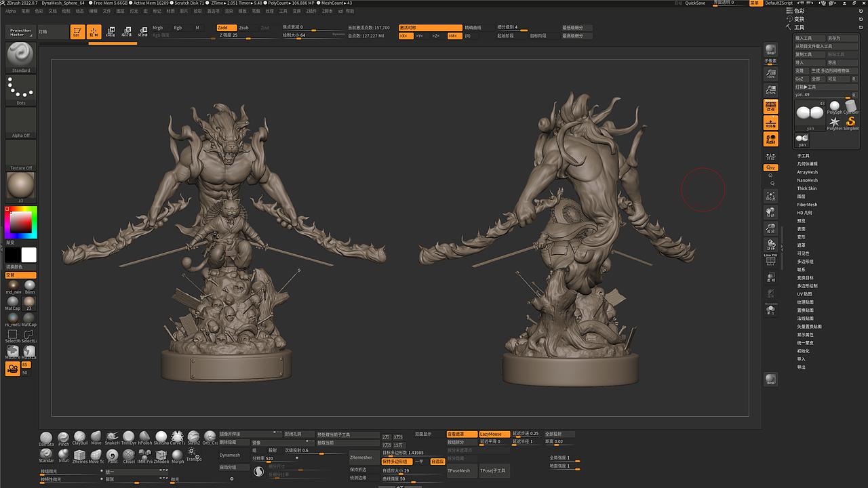Select the hPolish brush
Viewport: 868px width, 488px height.
(x=145, y=439)
